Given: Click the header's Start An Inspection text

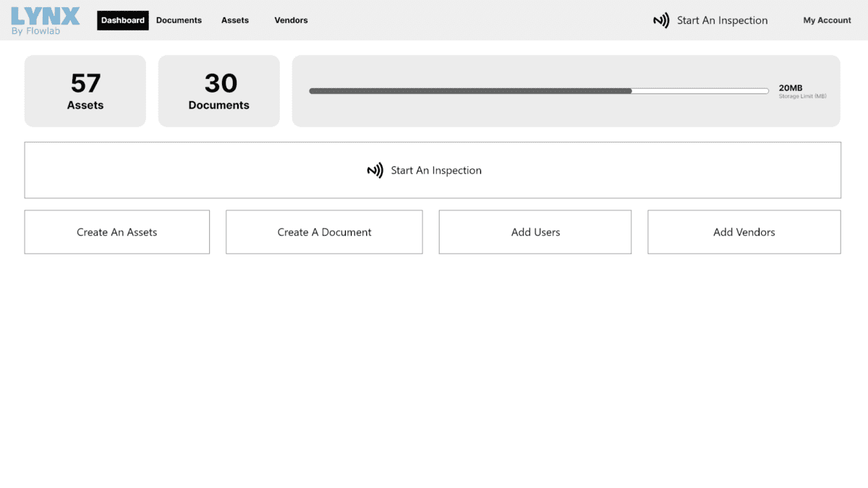Looking at the screenshot, I should pyautogui.click(x=722, y=21).
